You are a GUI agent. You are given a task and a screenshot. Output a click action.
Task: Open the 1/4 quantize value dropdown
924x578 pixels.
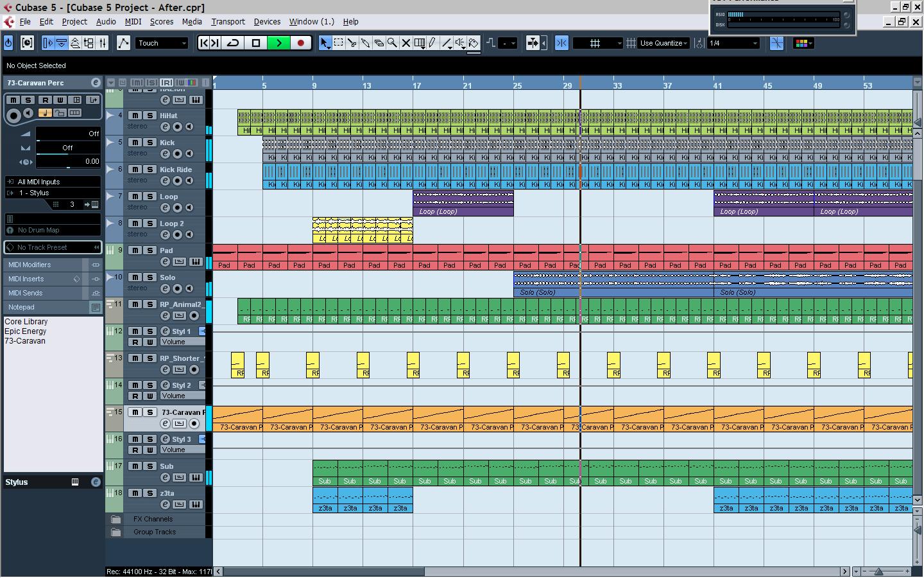point(733,43)
